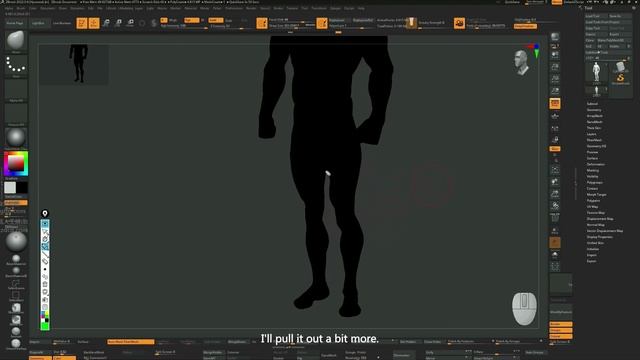Viewport: 640px width, 360px height.
Task: Click the right shelf Move view icon
Action: (555, 182)
